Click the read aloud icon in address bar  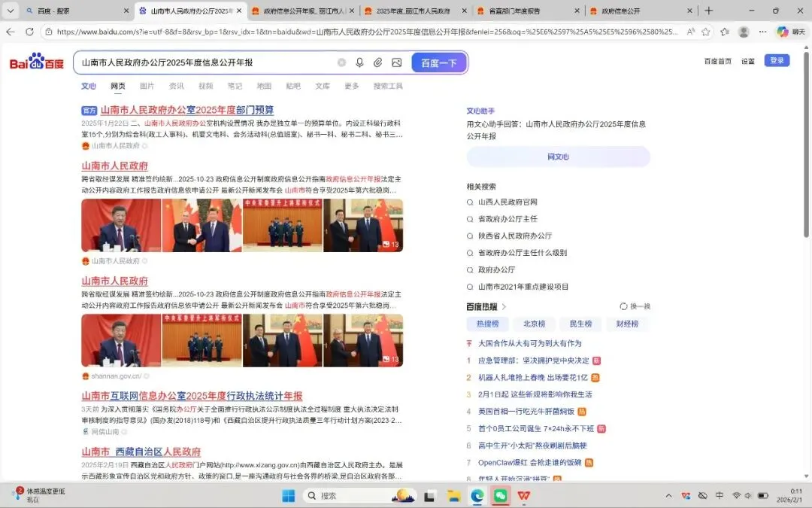(x=691, y=32)
